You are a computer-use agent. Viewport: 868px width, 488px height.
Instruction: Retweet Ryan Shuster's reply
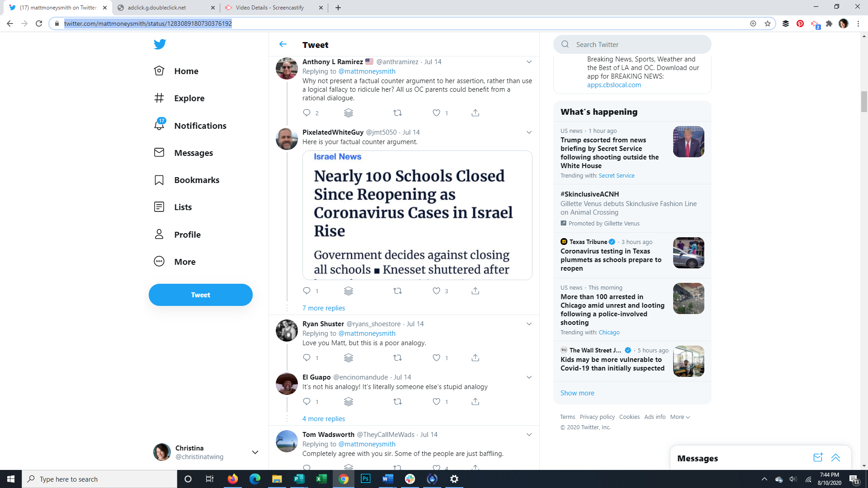tap(397, 358)
